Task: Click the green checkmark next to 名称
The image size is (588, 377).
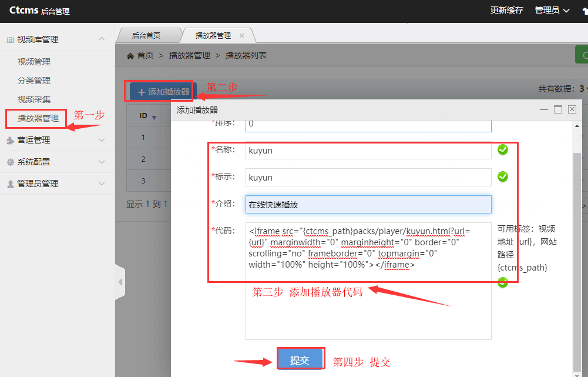Action: coord(503,149)
